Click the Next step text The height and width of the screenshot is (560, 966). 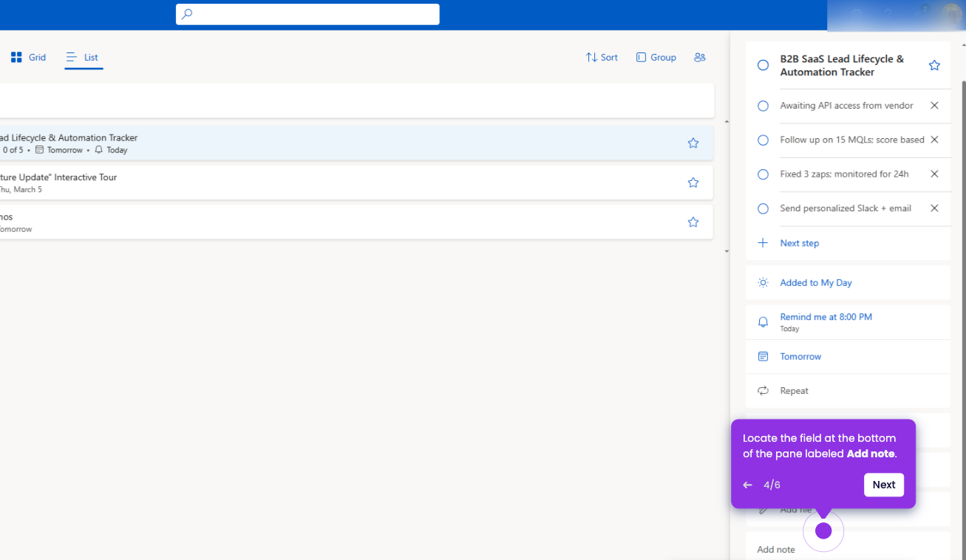[800, 243]
